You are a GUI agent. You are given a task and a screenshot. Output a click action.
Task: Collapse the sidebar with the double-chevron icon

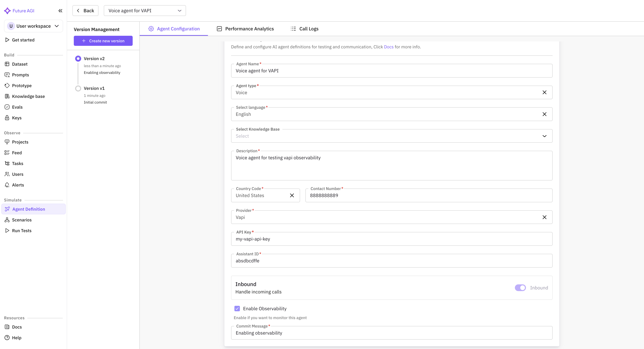(60, 11)
